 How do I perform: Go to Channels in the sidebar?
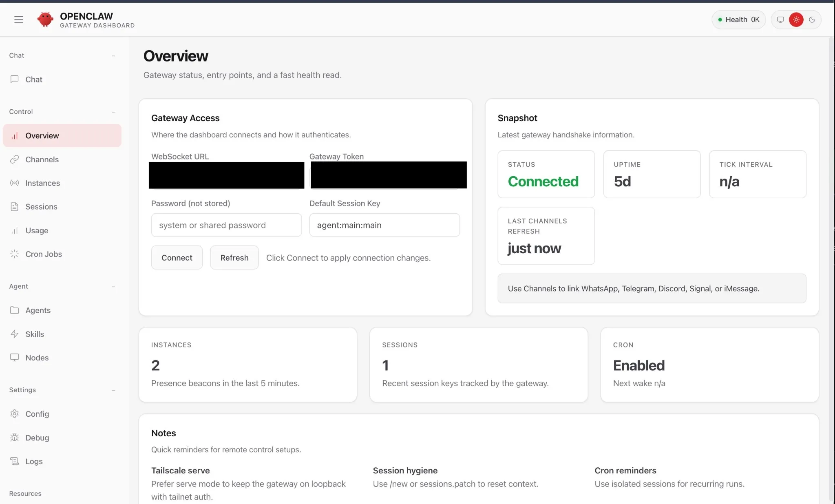pyautogui.click(x=62, y=159)
